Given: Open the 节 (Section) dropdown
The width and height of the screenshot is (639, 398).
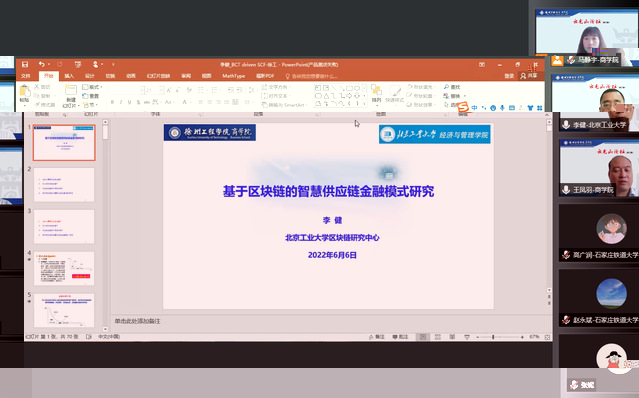Looking at the screenshot, I should 90,105.
